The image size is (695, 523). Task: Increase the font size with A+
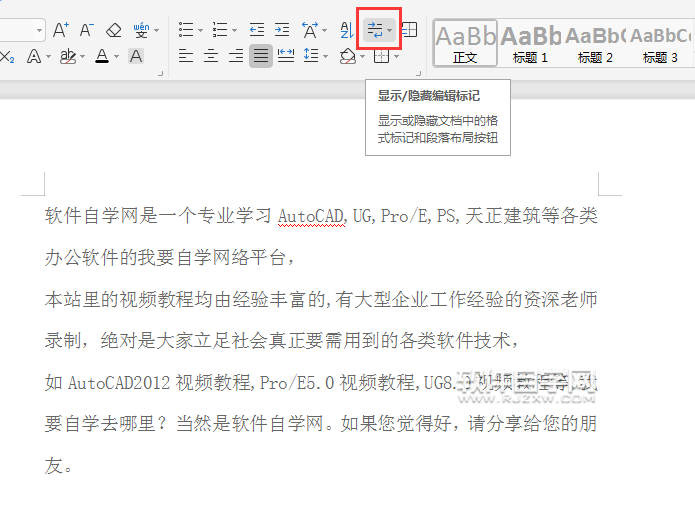[x=61, y=30]
